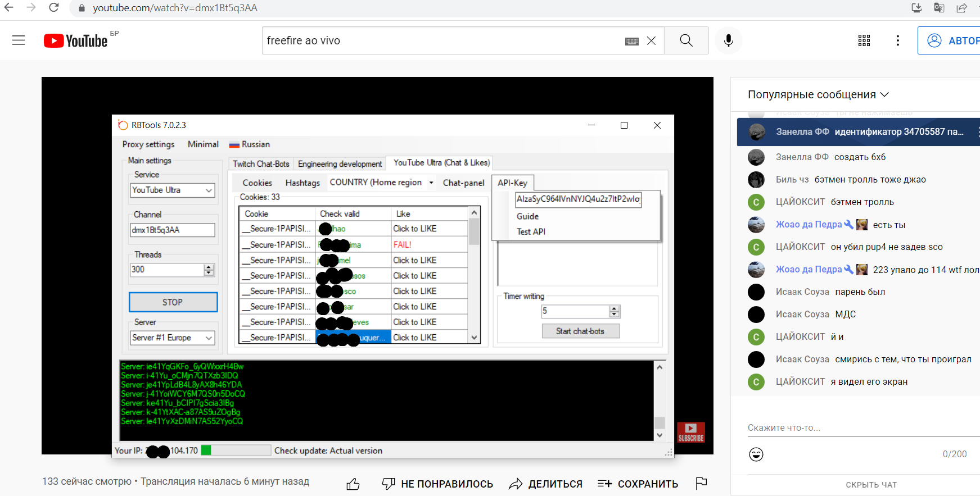
Task: Clear the search box text
Action: coord(651,40)
